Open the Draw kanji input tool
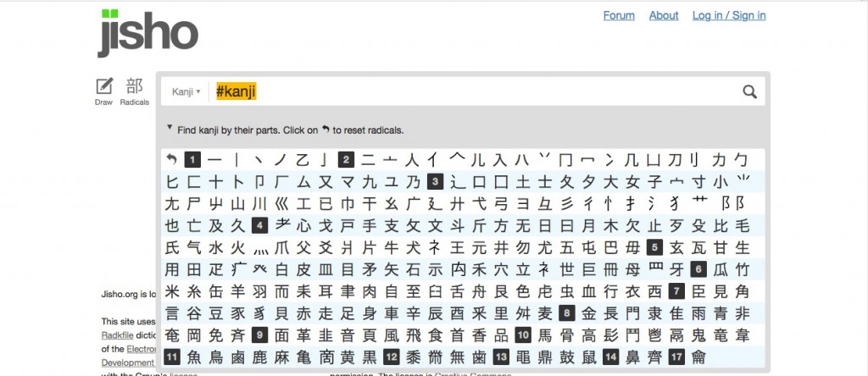Image resolution: width=868 pixels, height=376 pixels. click(x=104, y=91)
